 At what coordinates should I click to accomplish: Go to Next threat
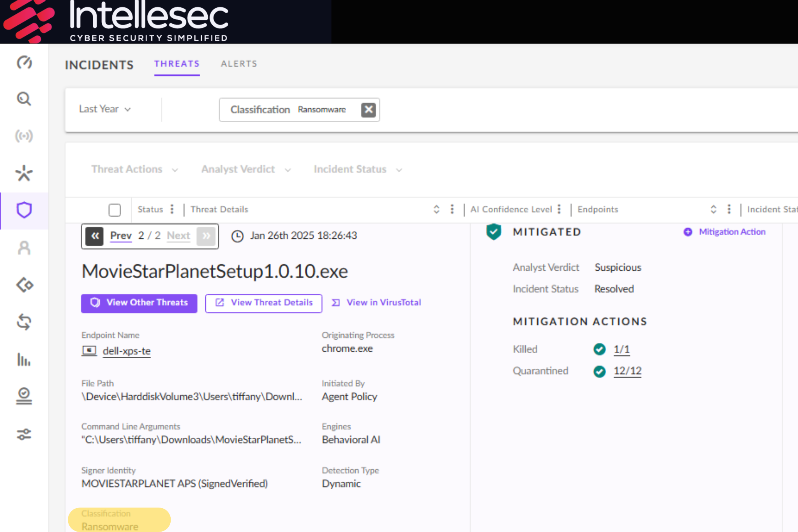click(x=178, y=236)
